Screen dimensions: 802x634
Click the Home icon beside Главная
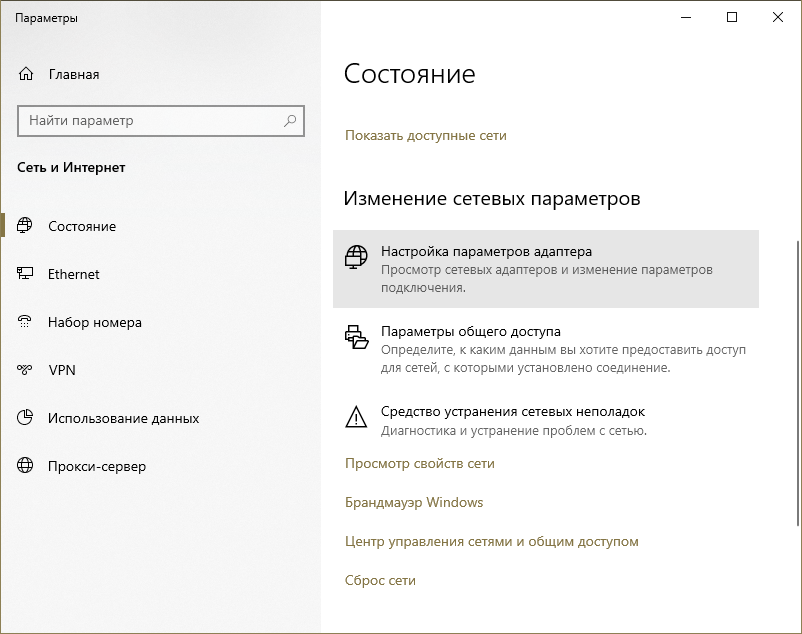tap(26, 74)
